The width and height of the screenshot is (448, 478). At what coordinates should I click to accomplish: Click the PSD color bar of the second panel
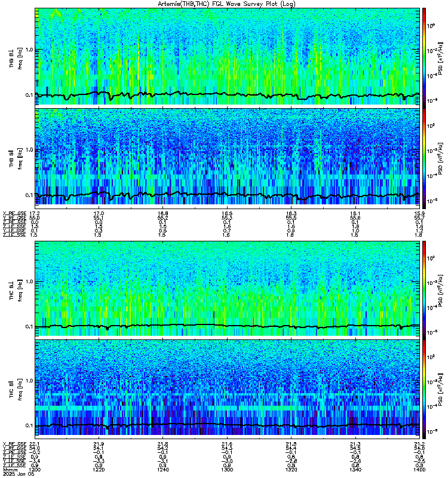tap(424, 158)
